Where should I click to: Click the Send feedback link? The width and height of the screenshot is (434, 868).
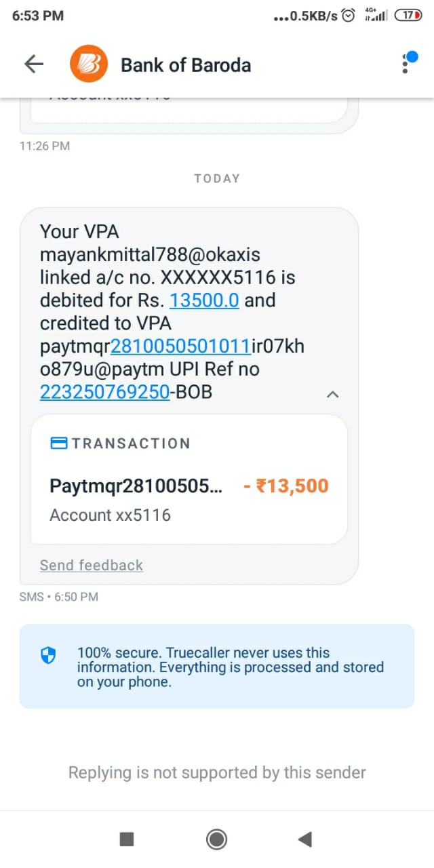point(92,565)
